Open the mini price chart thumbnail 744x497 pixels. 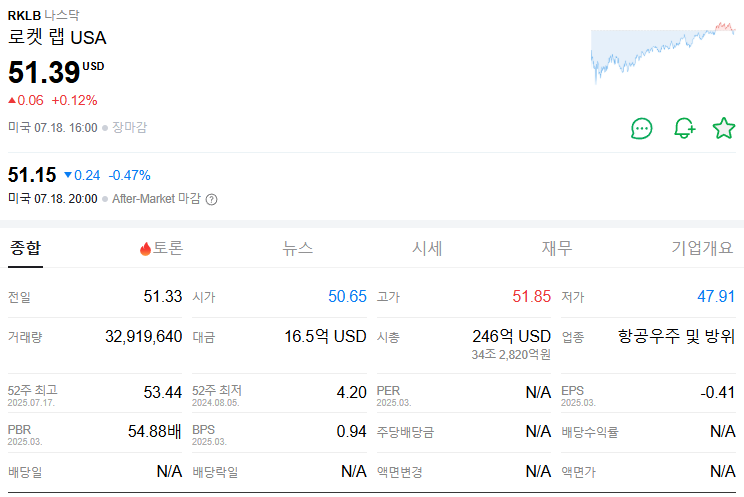coord(663,52)
